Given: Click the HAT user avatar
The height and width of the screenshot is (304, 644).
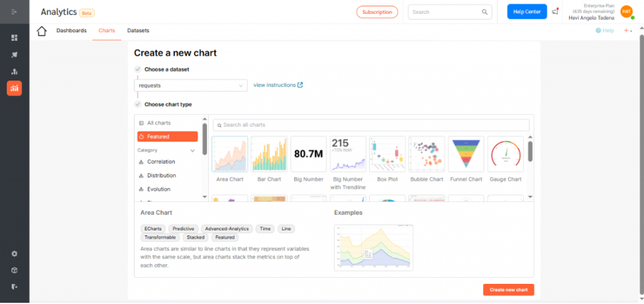Looking at the screenshot, I should pos(626,11).
